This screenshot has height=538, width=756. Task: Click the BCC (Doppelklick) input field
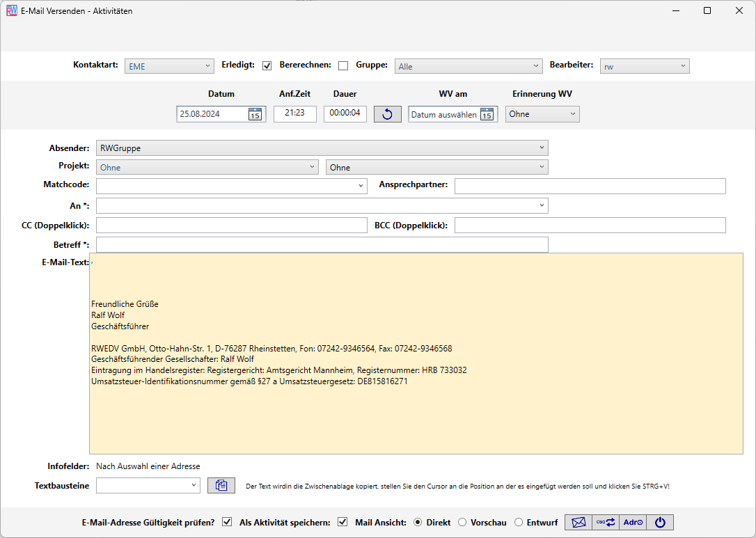point(590,225)
